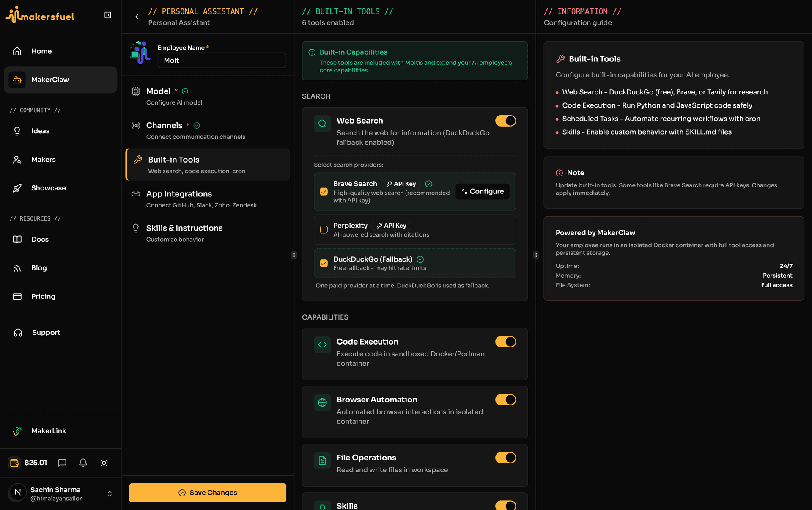Open the chat messages icon
The width and height of the screenshot is (812, 510).
click(x=62, y=463)
